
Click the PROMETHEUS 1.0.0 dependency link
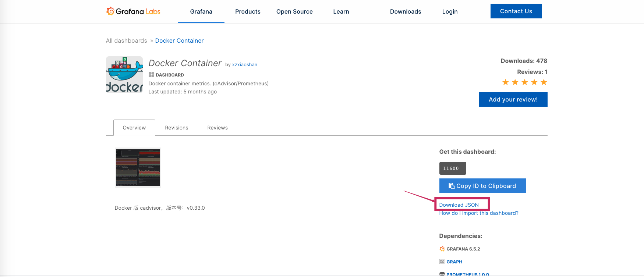(467, 274)
